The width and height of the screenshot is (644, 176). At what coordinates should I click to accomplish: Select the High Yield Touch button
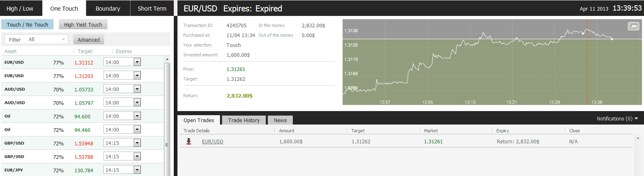pyautogui.click(x=83, y=25)
